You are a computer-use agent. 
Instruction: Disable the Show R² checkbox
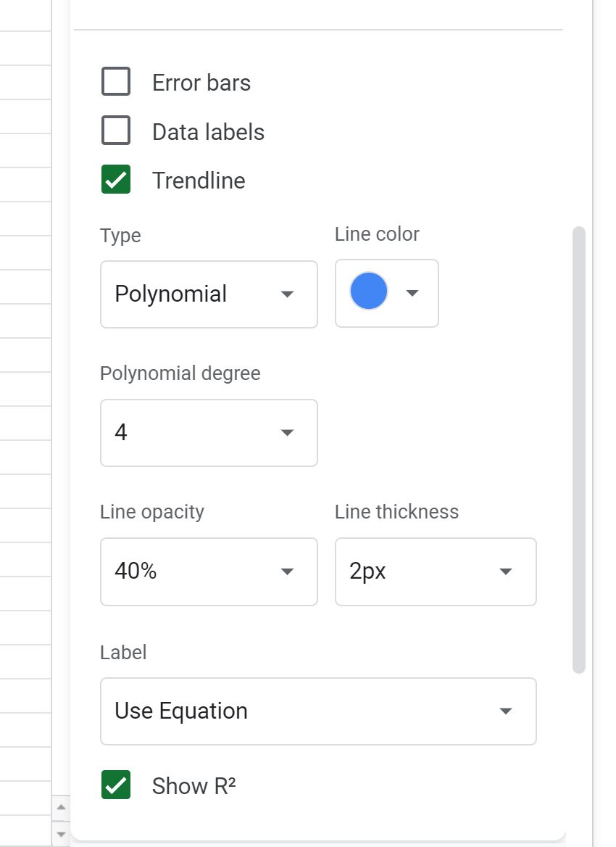(x=116, y=785)
